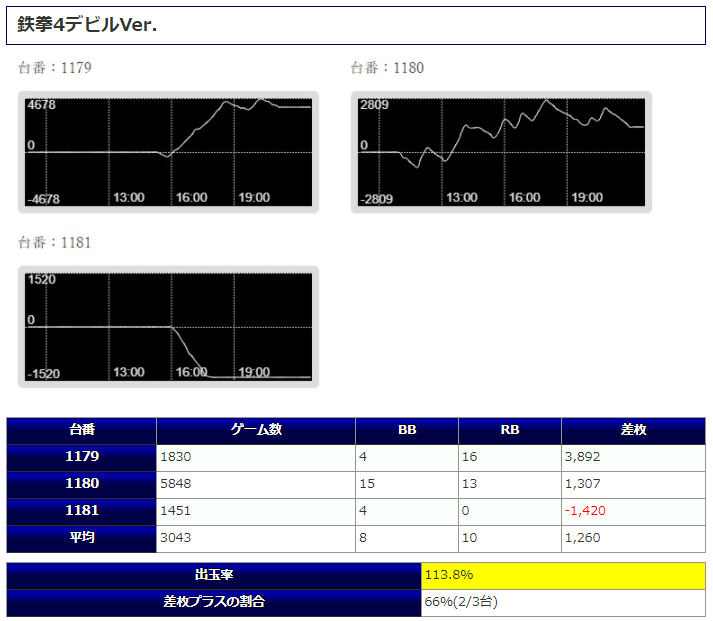Open the slump graph for machine 1179
The width and height of the screenshot is (713, 621).
(x=168, y=152)
